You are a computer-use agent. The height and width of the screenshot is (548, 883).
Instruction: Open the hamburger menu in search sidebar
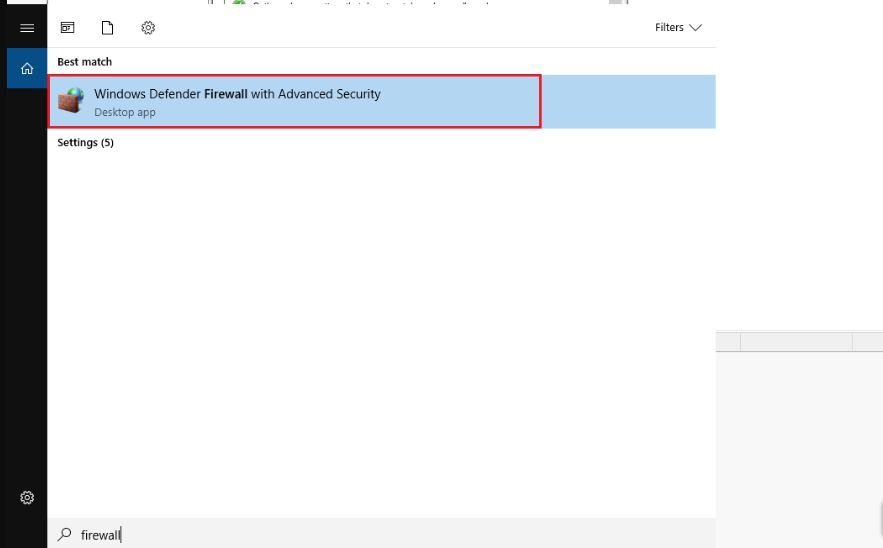tap(27, 28)
